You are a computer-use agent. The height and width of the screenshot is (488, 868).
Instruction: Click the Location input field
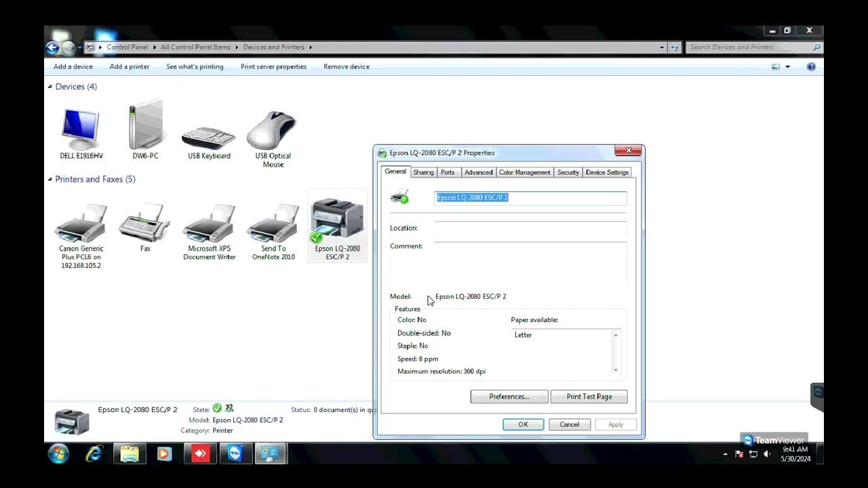click(530, 228)
